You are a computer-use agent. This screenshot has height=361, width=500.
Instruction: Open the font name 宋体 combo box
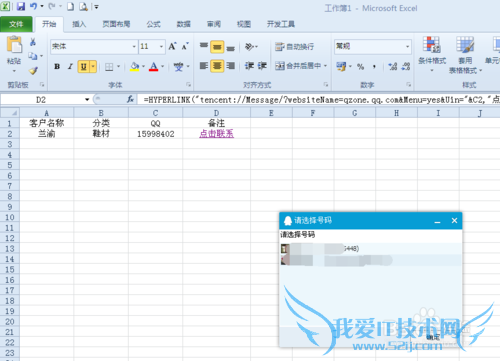click(x=94, y=46)
